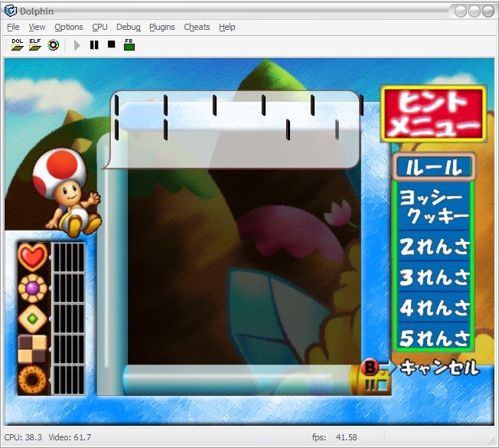Click the red B cancel button icon

(370, 367)
